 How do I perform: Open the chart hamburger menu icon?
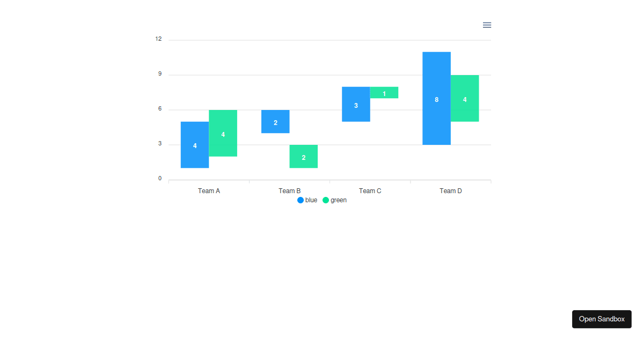[487, 25]
